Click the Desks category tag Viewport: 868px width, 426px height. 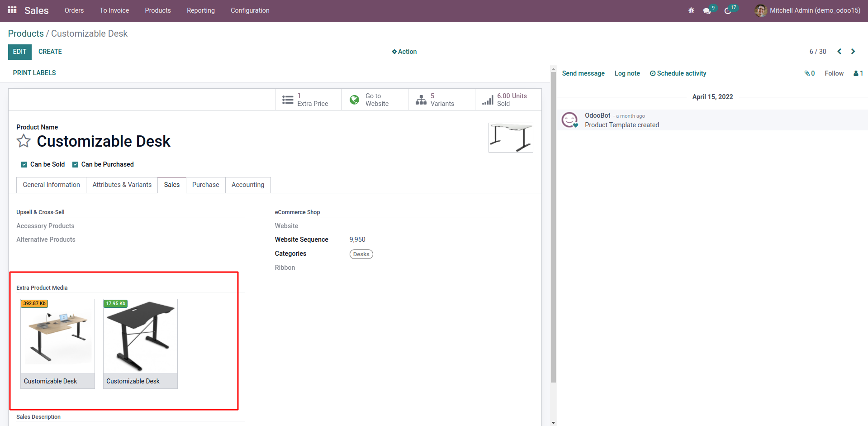tap(361, 254)
